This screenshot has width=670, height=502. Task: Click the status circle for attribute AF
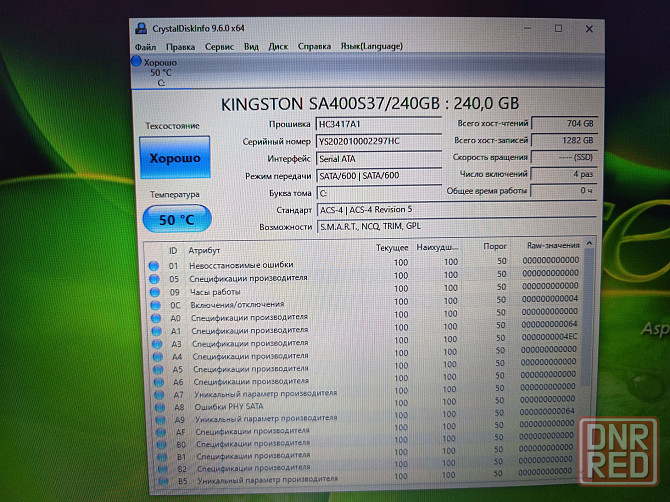point(161,432)
